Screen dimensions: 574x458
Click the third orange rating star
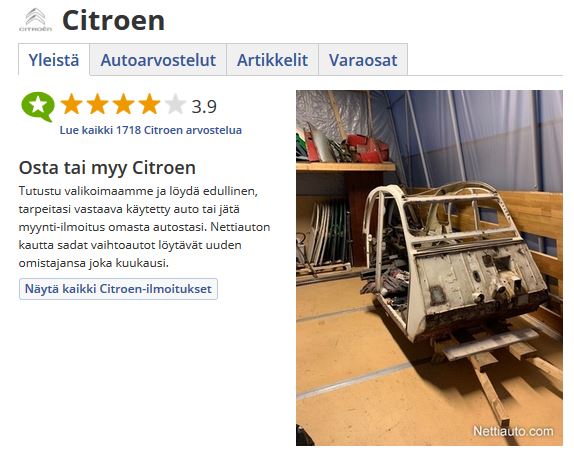click(x=123, y=104)
